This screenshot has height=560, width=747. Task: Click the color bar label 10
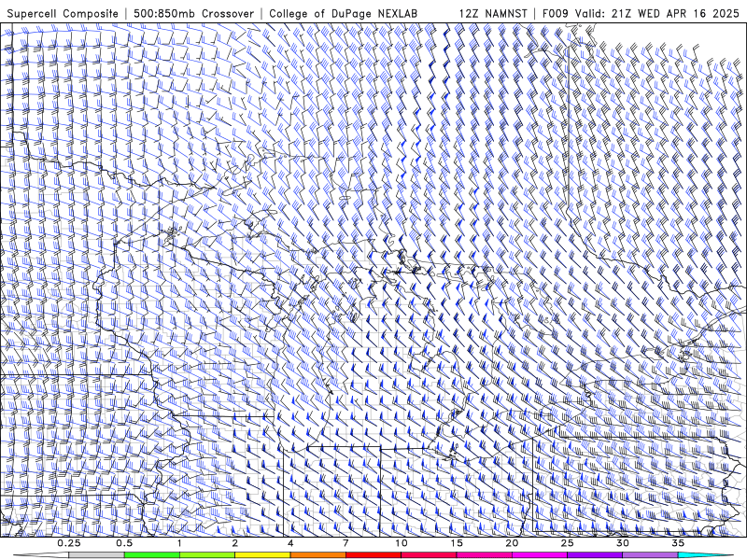tap(402, 543)
